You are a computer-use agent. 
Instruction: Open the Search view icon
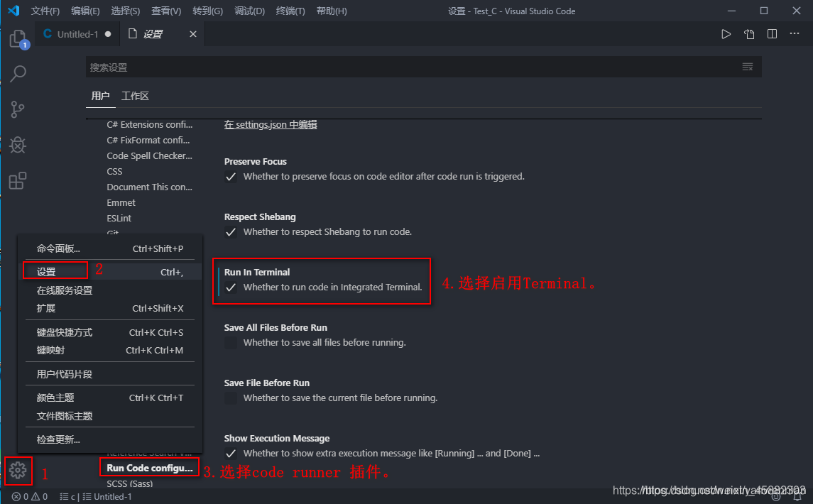(x=18, y=73)
